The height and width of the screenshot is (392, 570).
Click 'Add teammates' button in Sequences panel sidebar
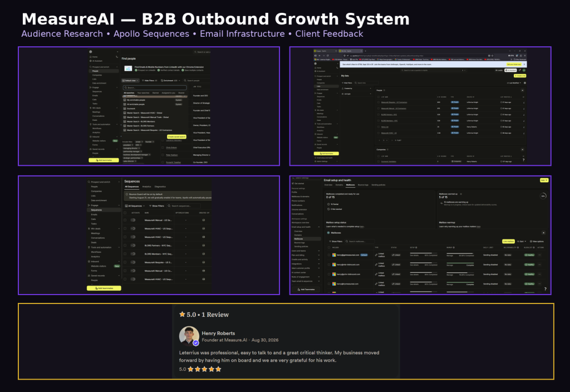coord(104,288)
